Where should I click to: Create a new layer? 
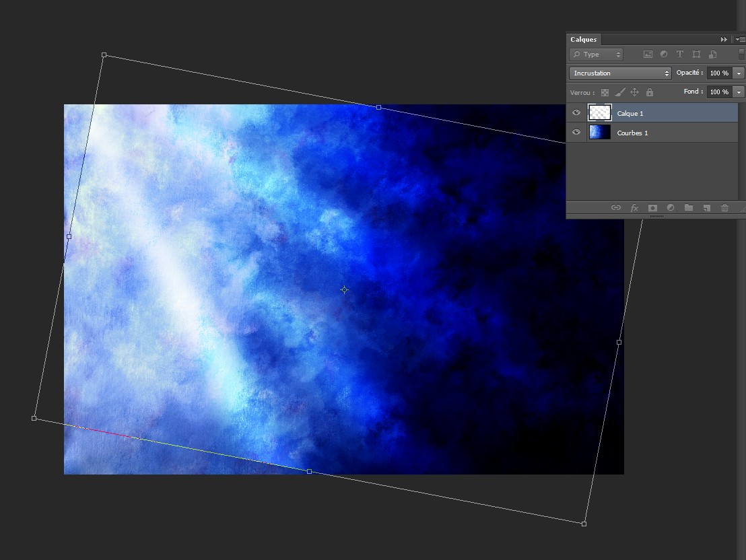click(706, 208)
